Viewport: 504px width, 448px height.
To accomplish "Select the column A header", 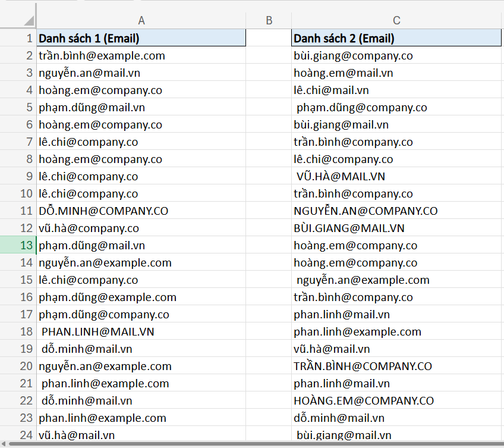I will 141,20.
